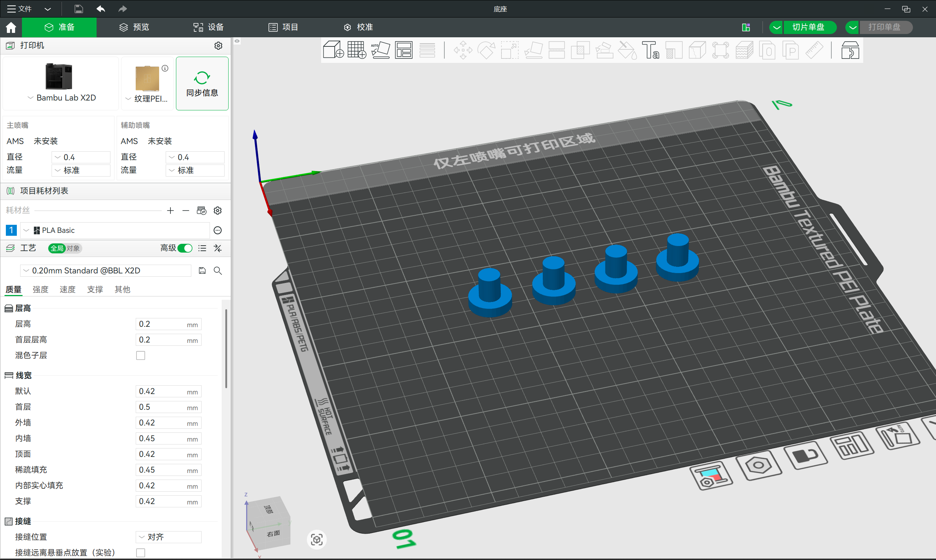Save the 0.20mm Standard process preset
This screenshot has width=936, height=560.
point(202,270)
